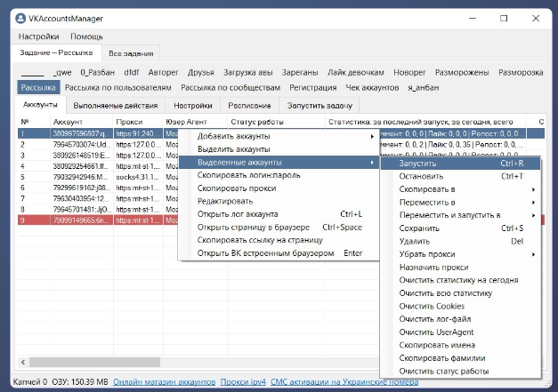Expand the Выделенные аккаунты submenu
Viewport: 558px width, 392px height.
pos(279,163)
